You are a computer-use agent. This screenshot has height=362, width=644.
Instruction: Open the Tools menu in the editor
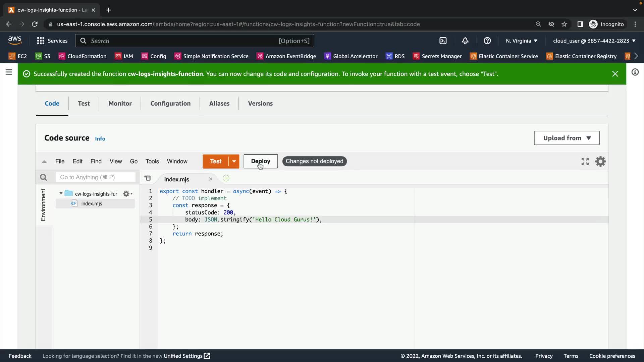click(x=152, y=161)
